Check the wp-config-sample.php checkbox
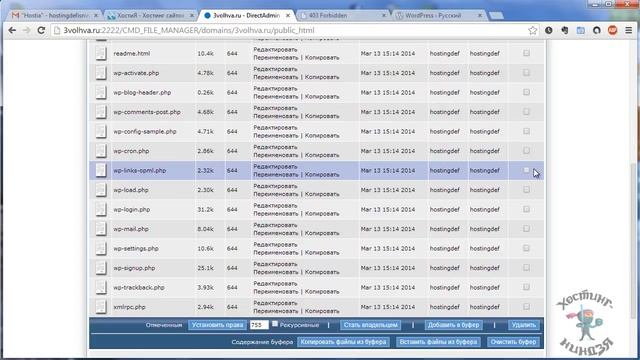The height and width of the screenshot is (360, 640). pyautogui.click(x=526, y=131)
